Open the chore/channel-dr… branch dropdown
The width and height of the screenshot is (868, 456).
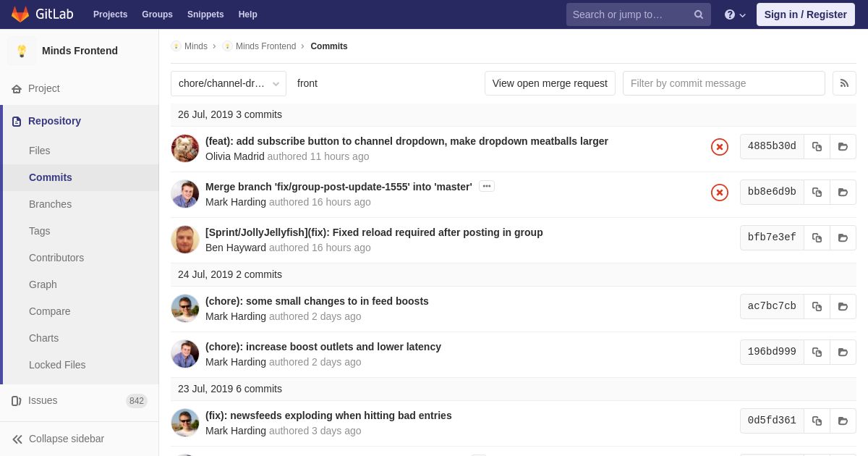point(229,83)
